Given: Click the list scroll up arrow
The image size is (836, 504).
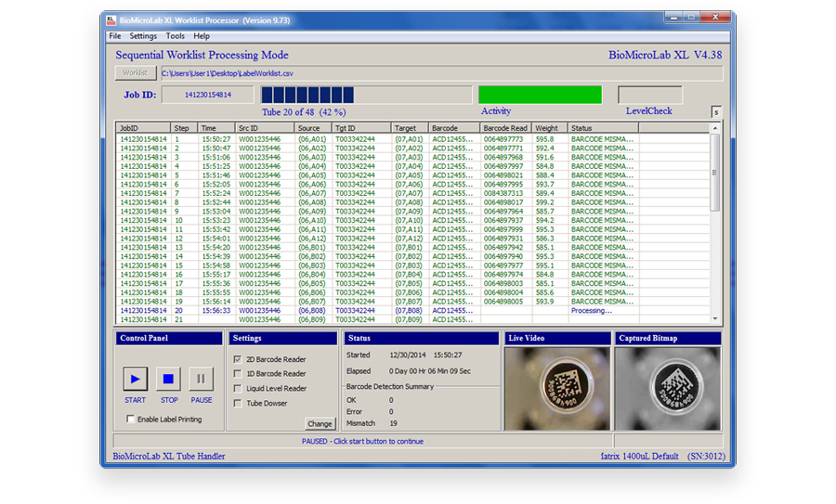Looking at the screenshot, I should (715, 128).
